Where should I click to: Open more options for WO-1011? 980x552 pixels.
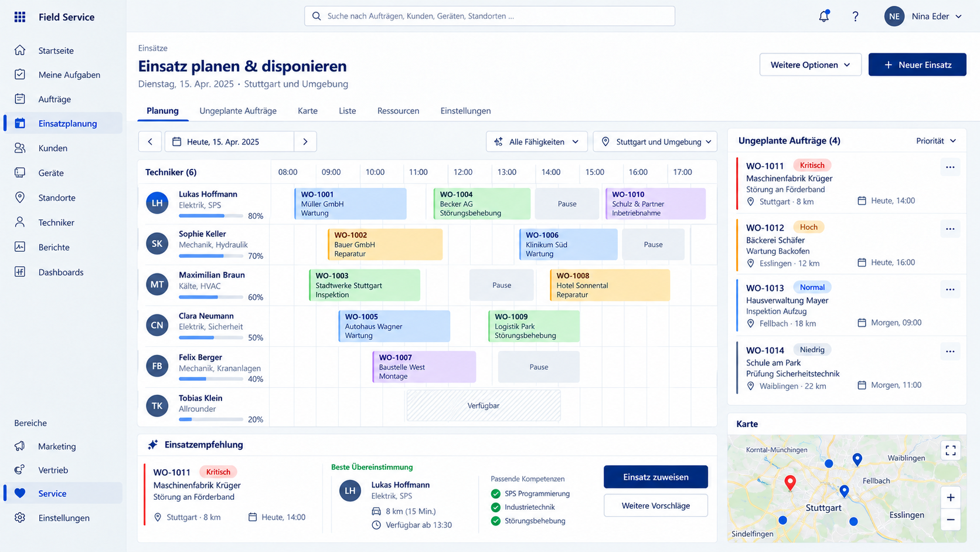point(950,167)
